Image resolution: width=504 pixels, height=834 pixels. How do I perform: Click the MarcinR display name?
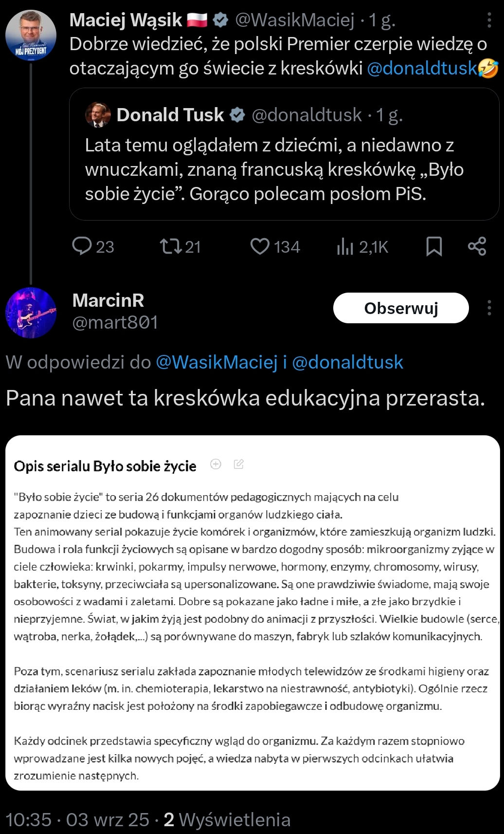pos(108,300)
